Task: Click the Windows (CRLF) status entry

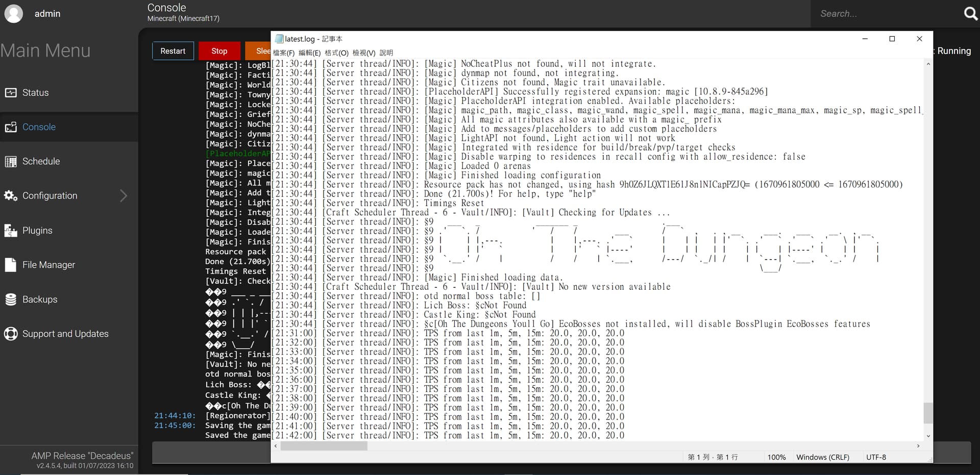Action: click(x=823, y=457)
